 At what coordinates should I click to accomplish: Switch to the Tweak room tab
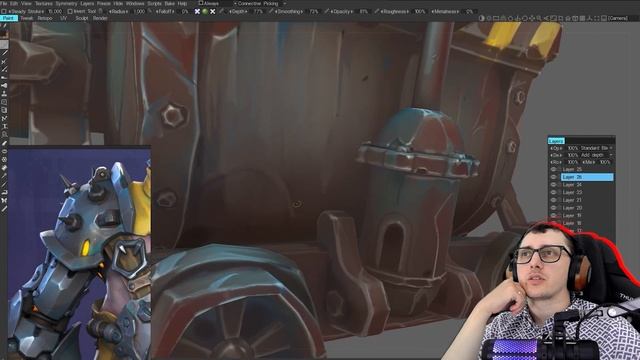coord(27,18)
